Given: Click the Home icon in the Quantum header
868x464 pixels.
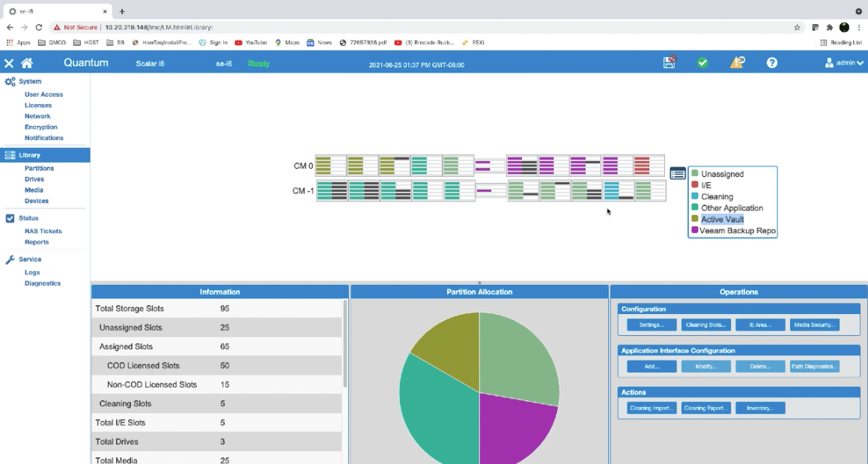Looking at the screenshot, I should click(x=26, y=63).
